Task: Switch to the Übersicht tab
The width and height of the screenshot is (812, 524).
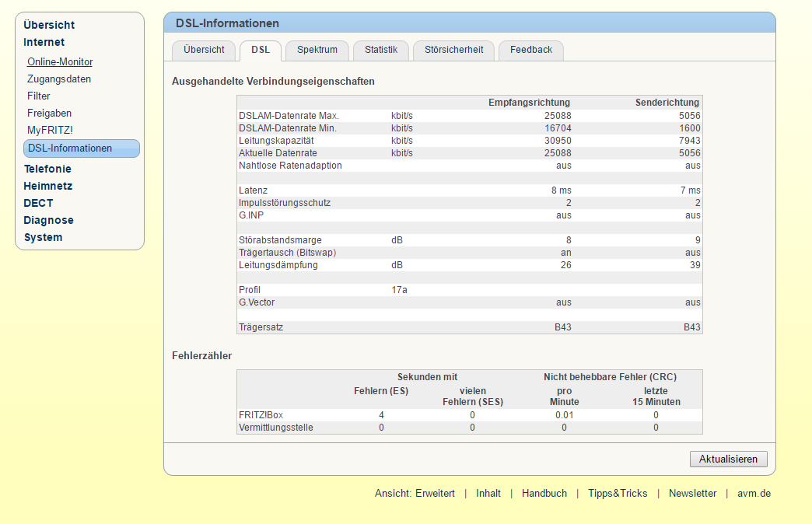Action: (204, 51)
